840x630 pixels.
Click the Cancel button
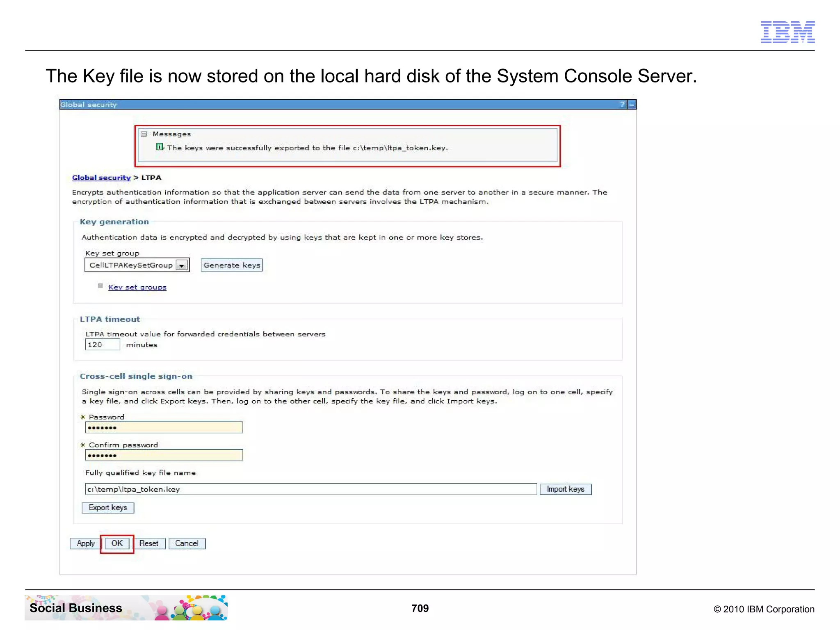pyautogui.click(x=187, y=543)
